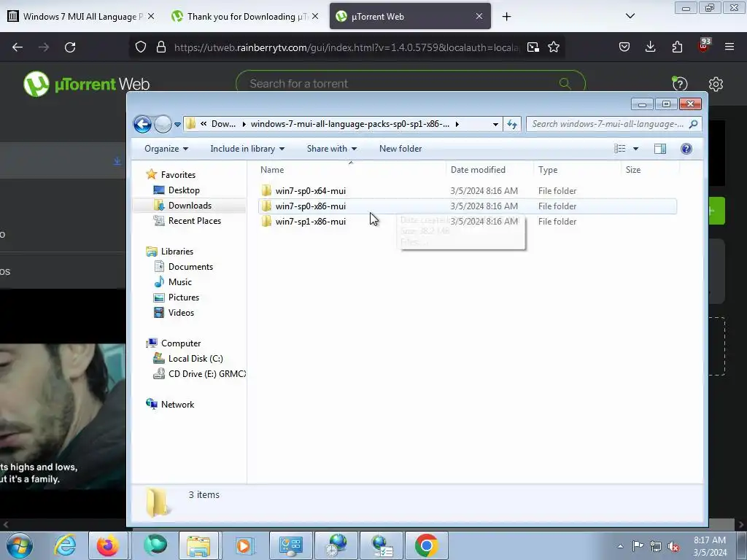Click the tracking protection shield icon
Image resolution: width=747 pixels, height=560 pixels.
coord(141,47)
